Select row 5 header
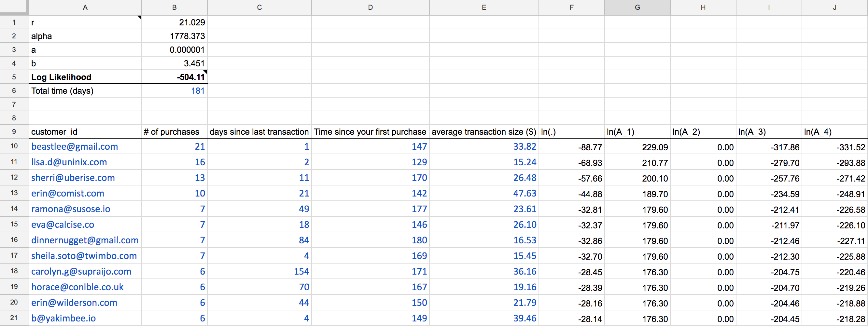Viewport: 868px width, 326px height. click(14, 77)
